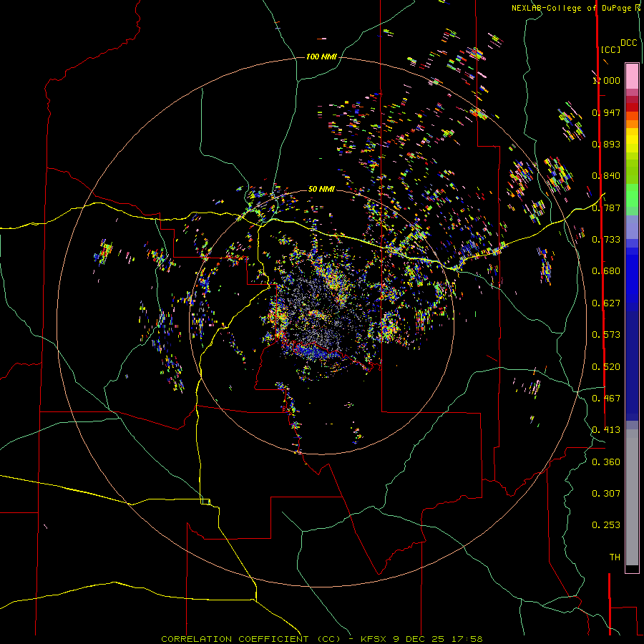Screen dimensions: 644x644
Task: Select the 0.733 legend value
Action: click(606, 240)
